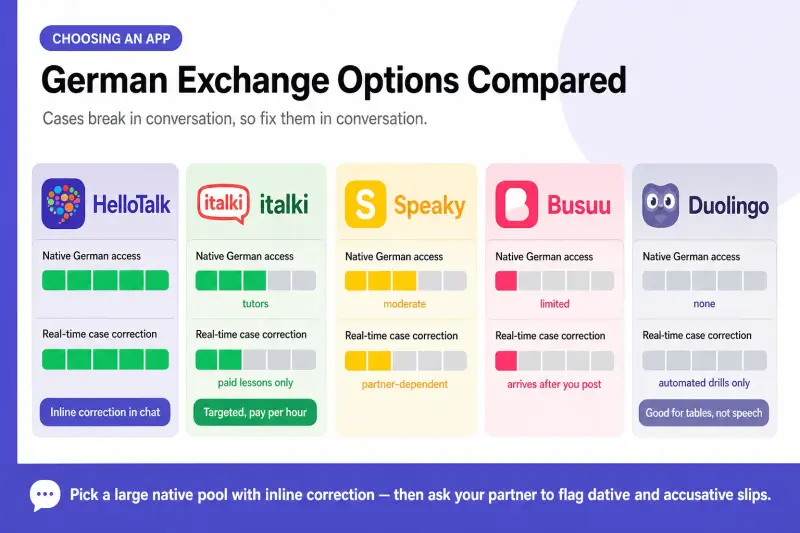Image resolution: width=800 pixels, height=533 pixels.
Task: Click the italki red speech bubble logo
Action: [223, 204]
